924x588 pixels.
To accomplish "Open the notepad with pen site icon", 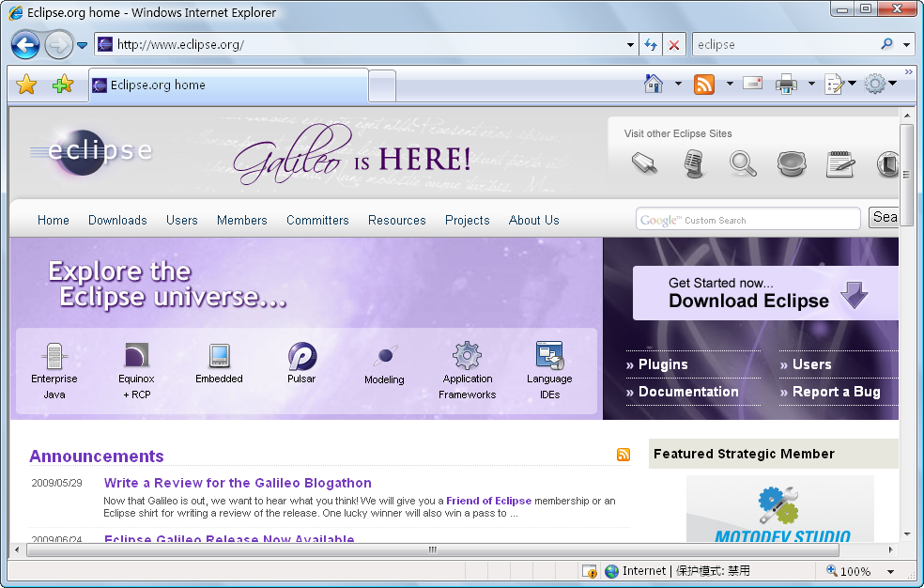I will (x=840, y=163).
